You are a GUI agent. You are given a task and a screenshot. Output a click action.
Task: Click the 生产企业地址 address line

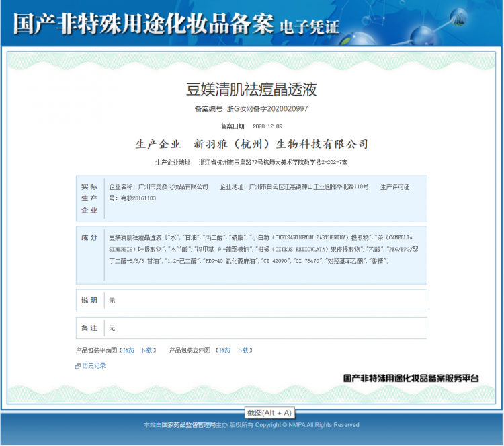(x=273, y=163)
